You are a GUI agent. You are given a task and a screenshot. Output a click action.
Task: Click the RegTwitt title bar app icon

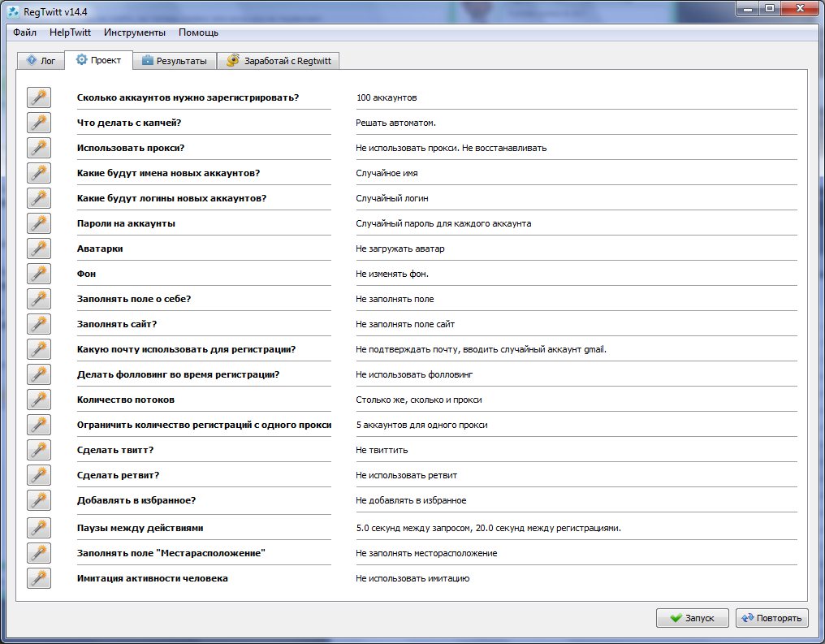[13, 11]
